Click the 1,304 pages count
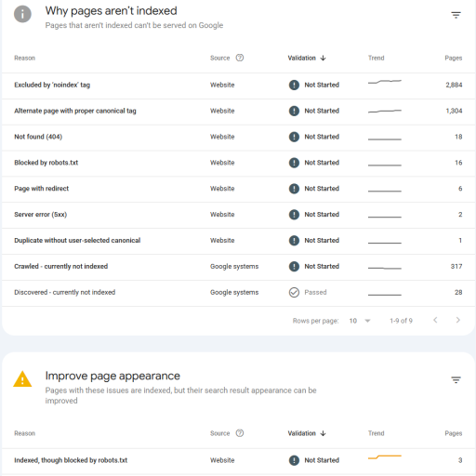This screenshot has height=476, width=476. point(454,111)
